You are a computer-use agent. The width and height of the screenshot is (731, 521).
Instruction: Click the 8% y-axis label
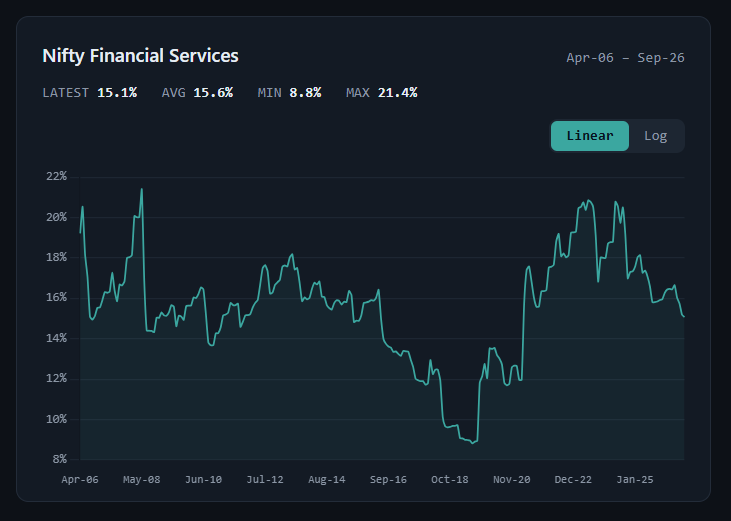[60, 459]
